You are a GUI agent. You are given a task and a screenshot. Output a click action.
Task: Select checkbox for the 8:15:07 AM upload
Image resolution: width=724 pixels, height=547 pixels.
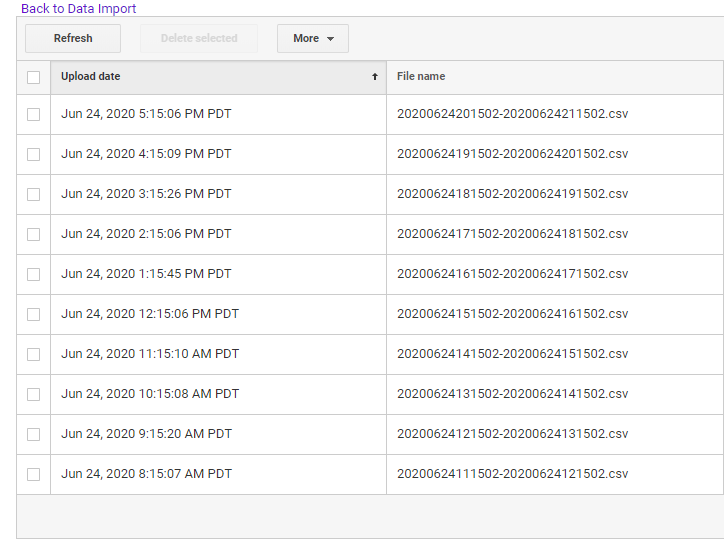coord(34,474)
